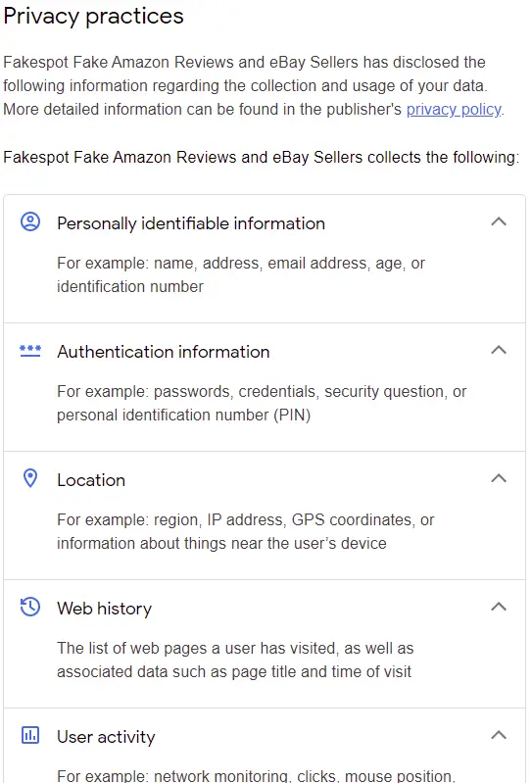532x783 pixels.
Task: Click the Personally identifiable information heading
Action: (x=191, y=223)
